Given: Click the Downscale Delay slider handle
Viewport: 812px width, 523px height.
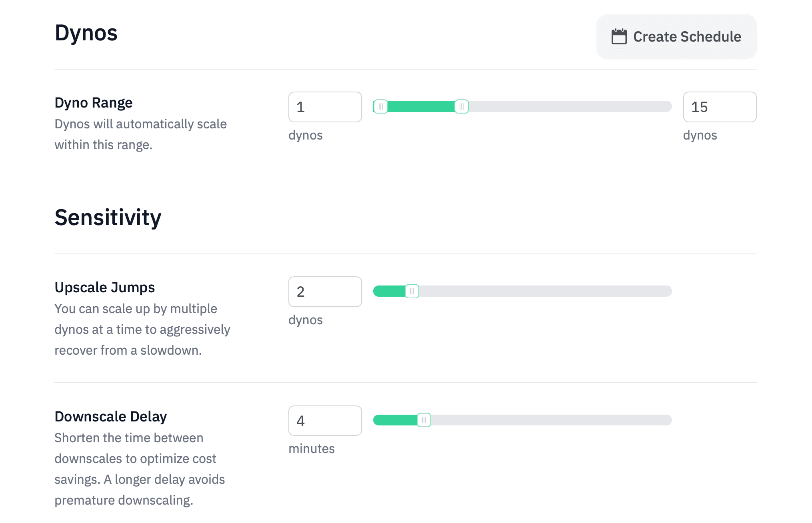Looking at the screenshot, I should tap(424, 420).
